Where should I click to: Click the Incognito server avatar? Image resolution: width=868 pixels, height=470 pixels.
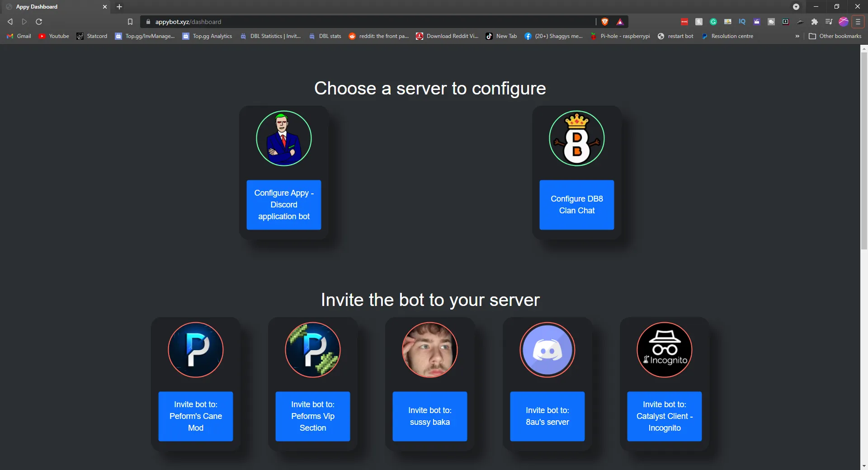click(664, 350)
